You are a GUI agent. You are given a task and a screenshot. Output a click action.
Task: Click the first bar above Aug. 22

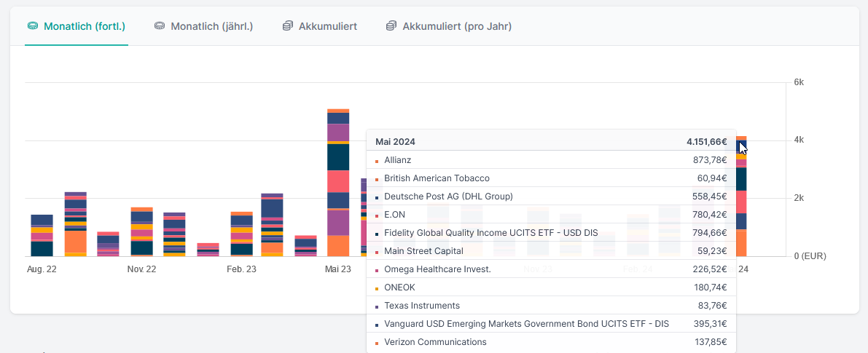42,235
